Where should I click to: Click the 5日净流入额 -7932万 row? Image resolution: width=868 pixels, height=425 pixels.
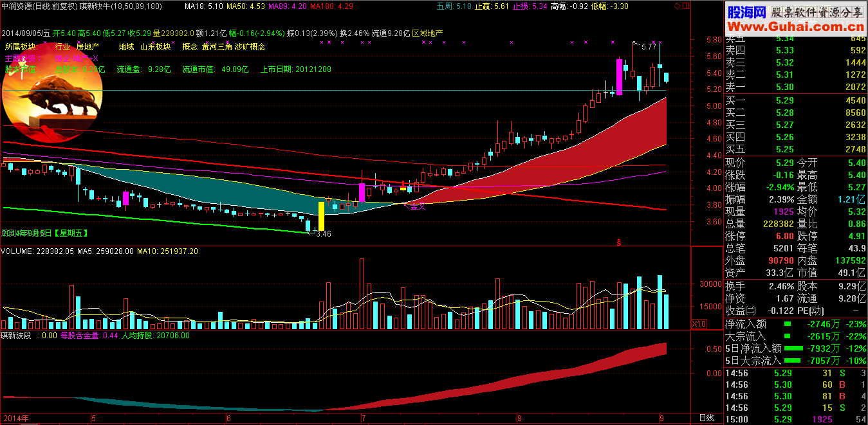coord(795,348)
